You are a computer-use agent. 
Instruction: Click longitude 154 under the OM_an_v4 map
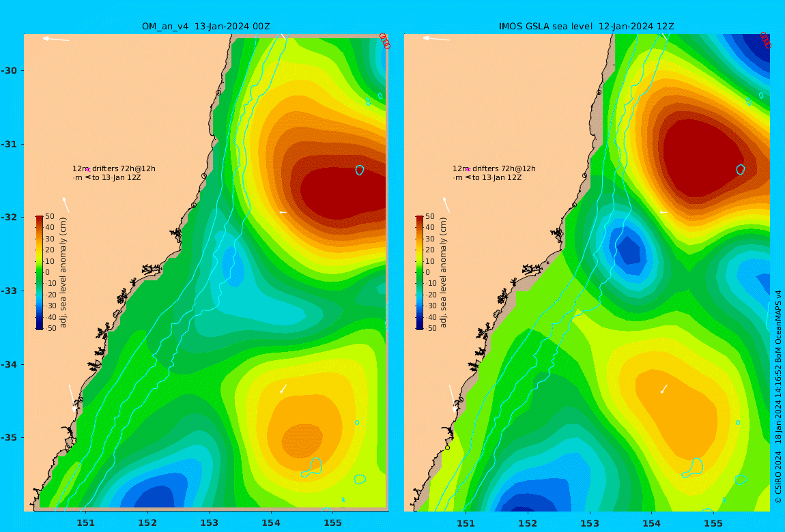coord(271,523)
